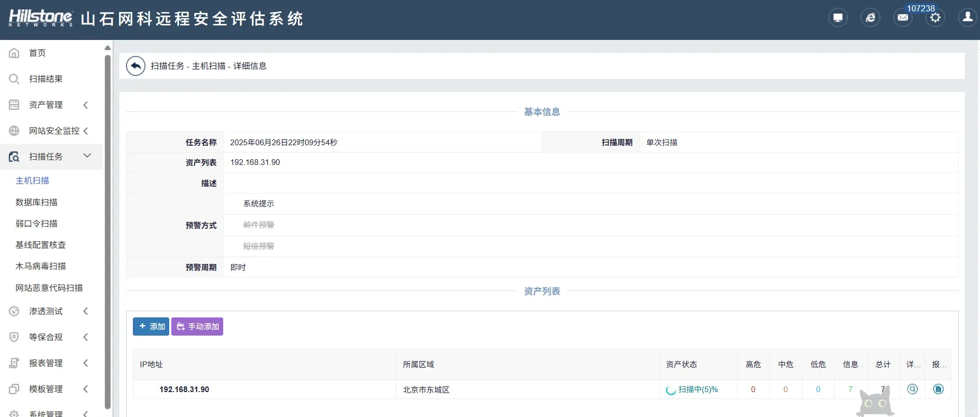
Task: Click the 107238 notification badge
Action: click(x=921, y=8)
